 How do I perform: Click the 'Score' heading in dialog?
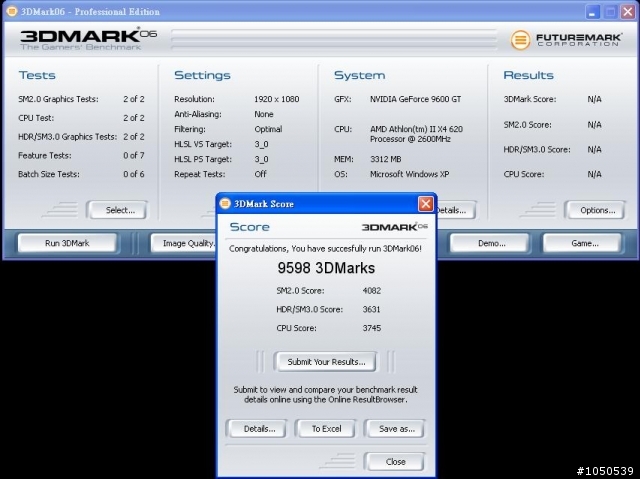tap(250, 227)
